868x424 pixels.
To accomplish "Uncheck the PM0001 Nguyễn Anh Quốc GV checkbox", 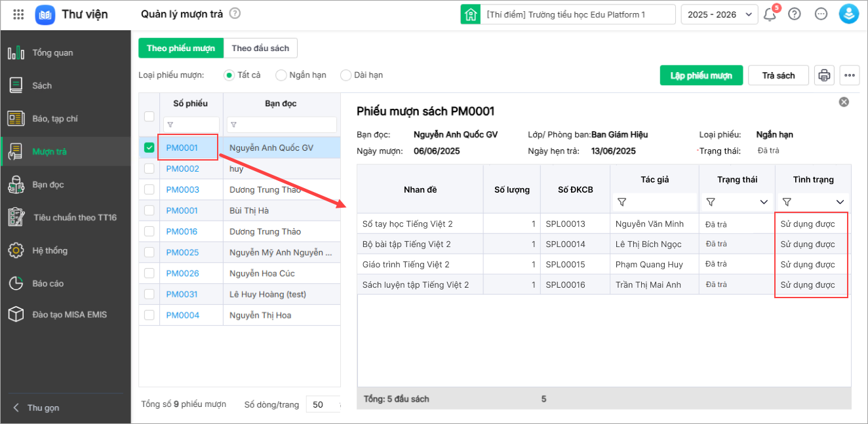I will tap(149, 147).
